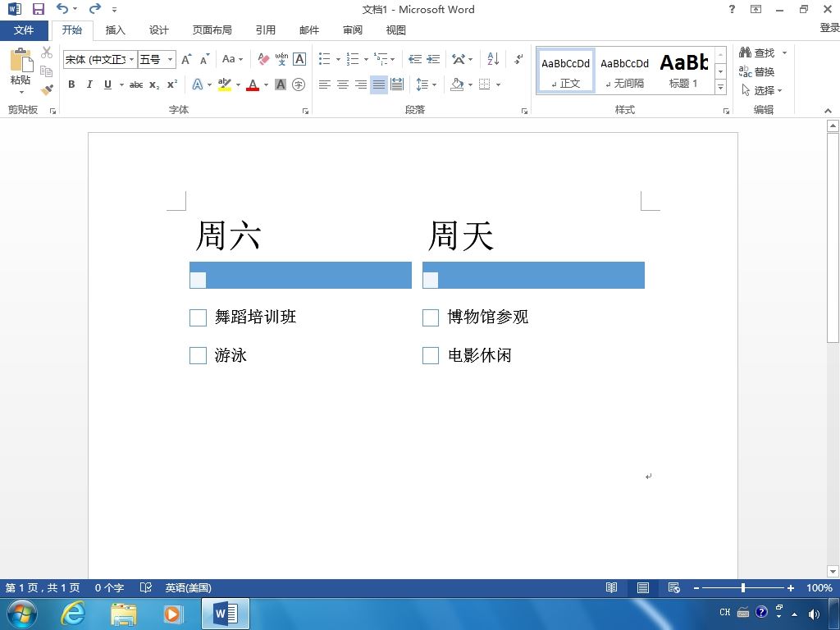This screenshot has height=630, width=840.
Task: Switch to the 设计 tab
Action: pos(158,30)
